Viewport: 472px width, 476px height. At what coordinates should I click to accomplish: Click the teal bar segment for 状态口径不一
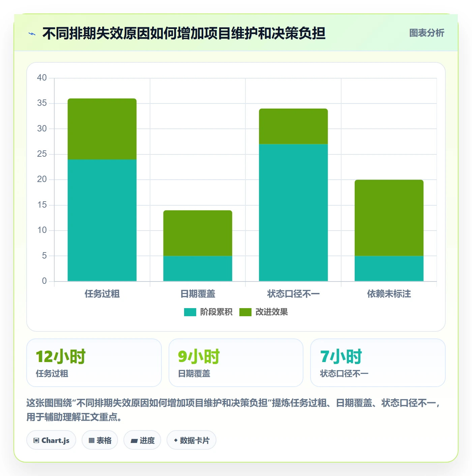(x=293, y=212)
